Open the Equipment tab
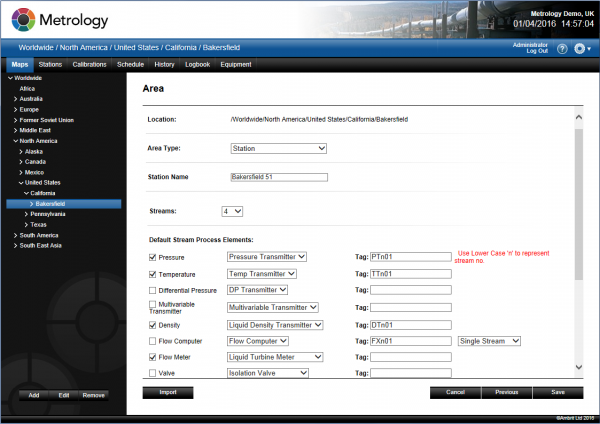 pyautogui.click(x=236, y=65)
